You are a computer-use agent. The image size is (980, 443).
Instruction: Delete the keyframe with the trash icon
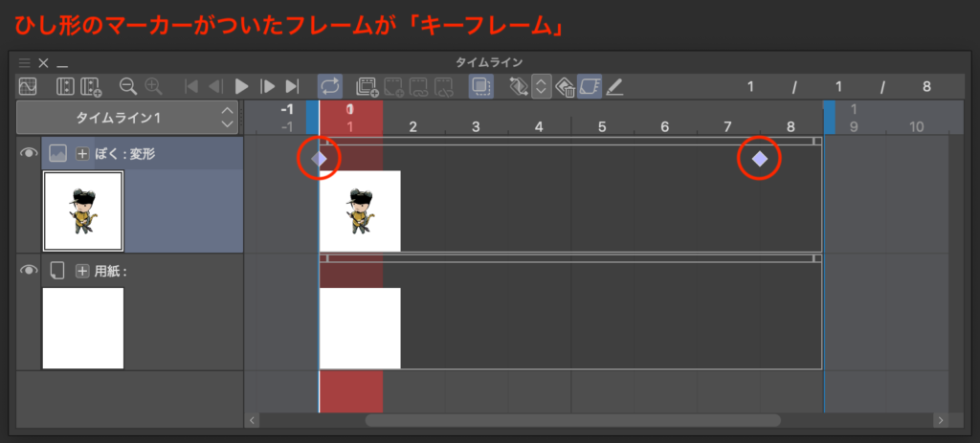coord(565,87)
